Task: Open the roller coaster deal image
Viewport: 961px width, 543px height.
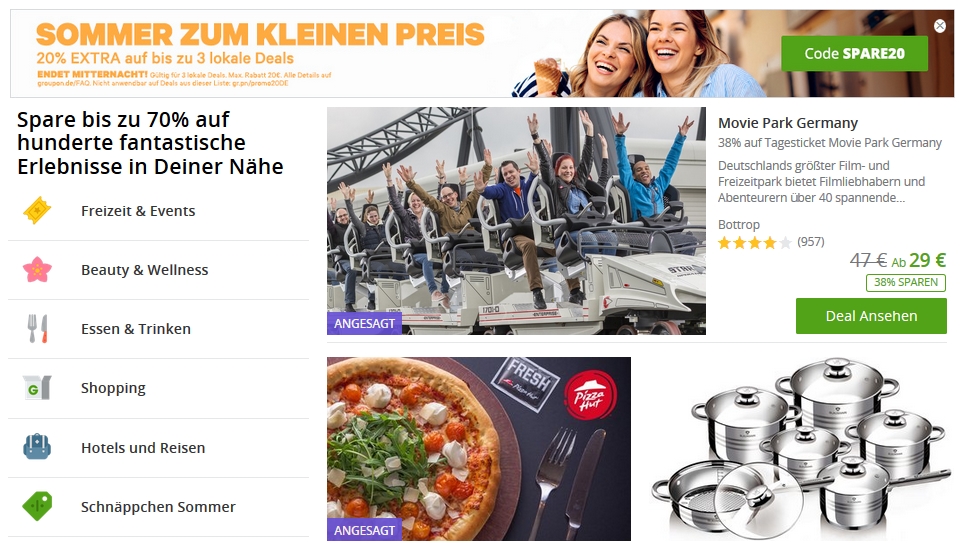Action: pyautogui.click(x=516, y=221)
